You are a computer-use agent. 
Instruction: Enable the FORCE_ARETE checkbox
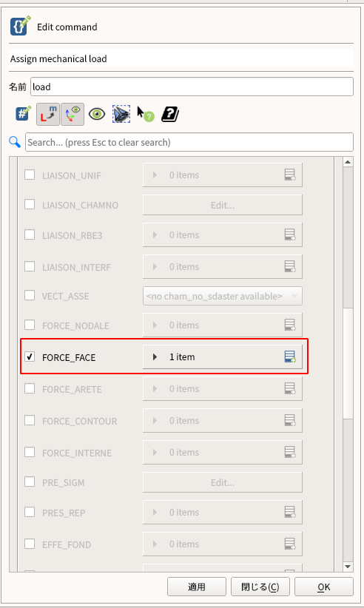tap(30, 388)
